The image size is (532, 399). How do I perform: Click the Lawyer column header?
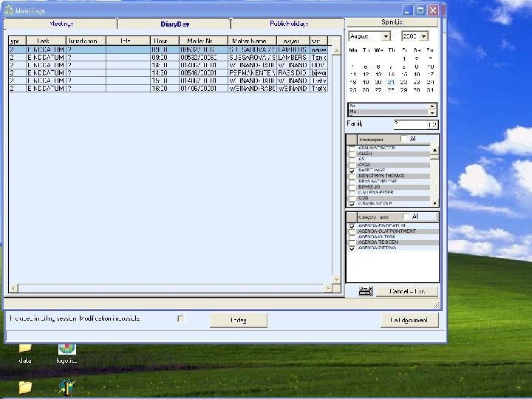pos(293,41)
